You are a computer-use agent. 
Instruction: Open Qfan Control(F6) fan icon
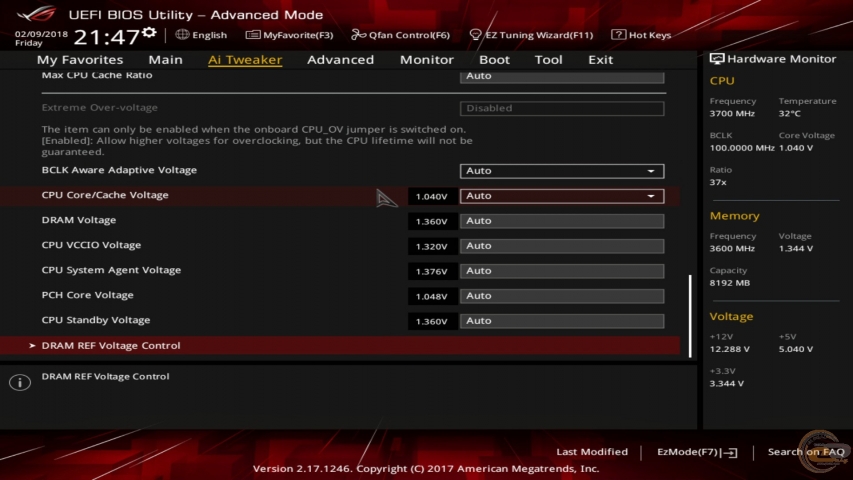coord(358,35)
